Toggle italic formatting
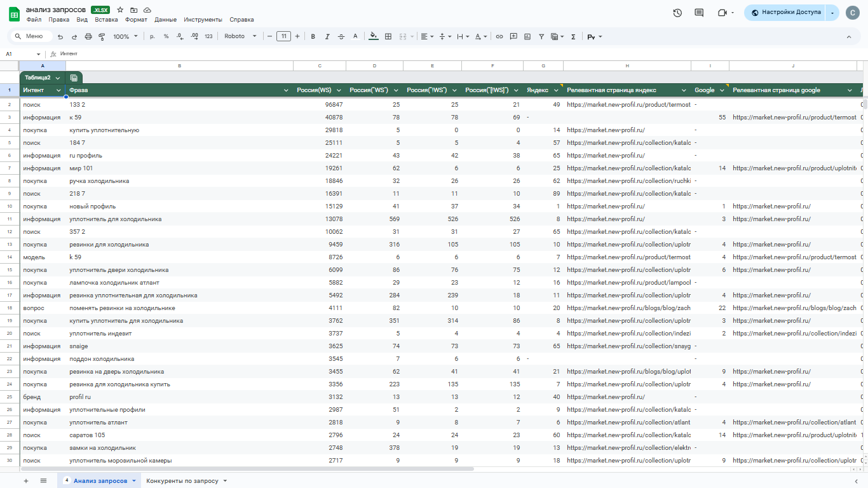The width and height of the screenshot is (868, 488). pyautogui.click(x=327, y=36)
